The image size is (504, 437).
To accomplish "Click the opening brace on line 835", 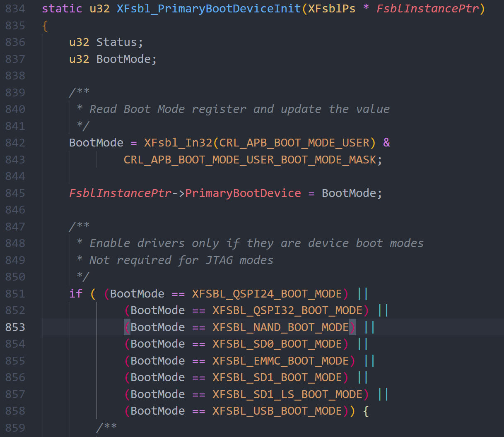I will pyautogui.click(x=45, y=26).
